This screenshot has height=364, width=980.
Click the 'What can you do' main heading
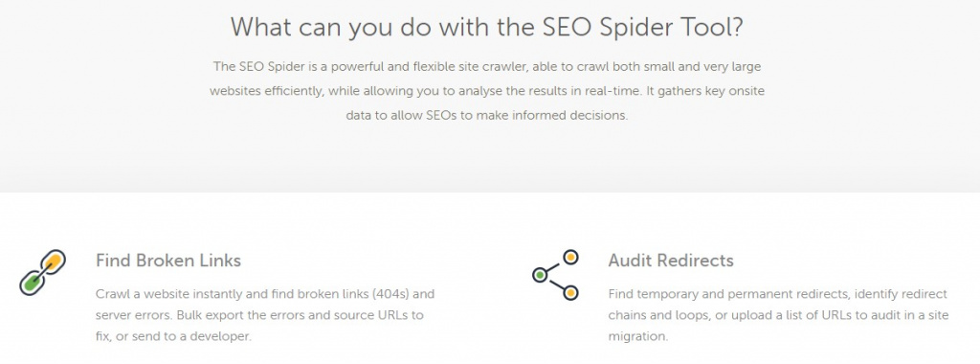point(487,28)
